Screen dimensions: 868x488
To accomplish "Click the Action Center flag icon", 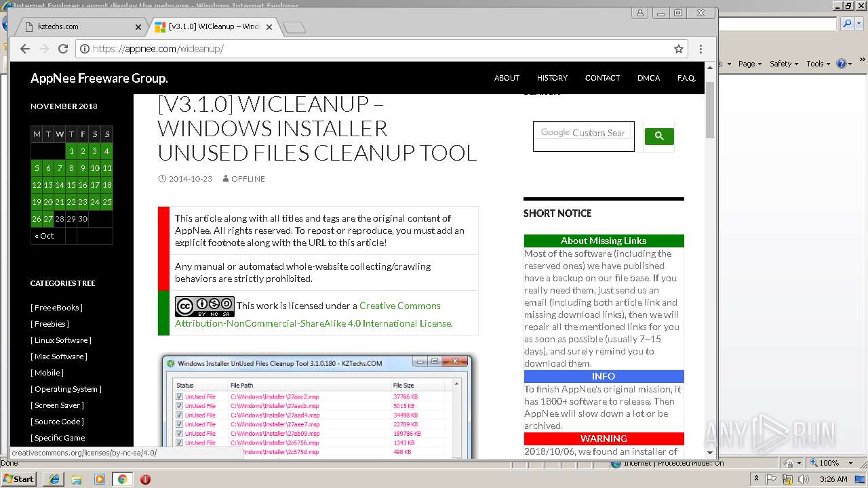I will 772,479.
